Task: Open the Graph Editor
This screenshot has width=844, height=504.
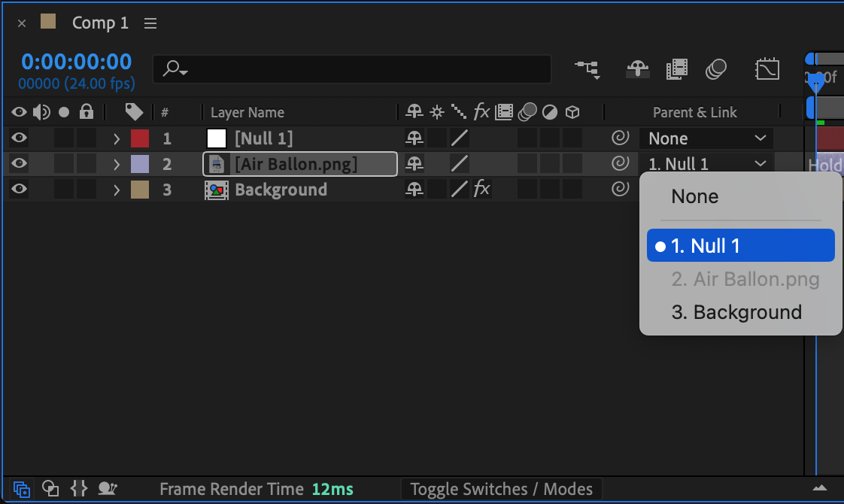Action: pos(767,69)
